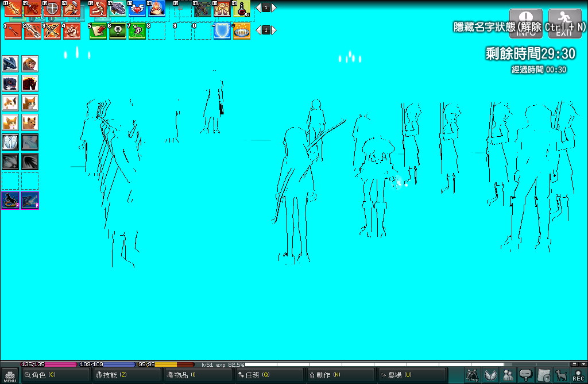This screenshot has height=384, width=588.
Task: Click the F5 leg kick skill icon
Action: (x=98, y=8)
